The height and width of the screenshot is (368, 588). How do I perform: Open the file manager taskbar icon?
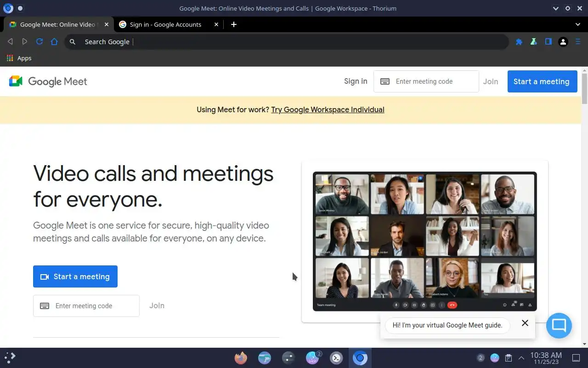(265, 357)
